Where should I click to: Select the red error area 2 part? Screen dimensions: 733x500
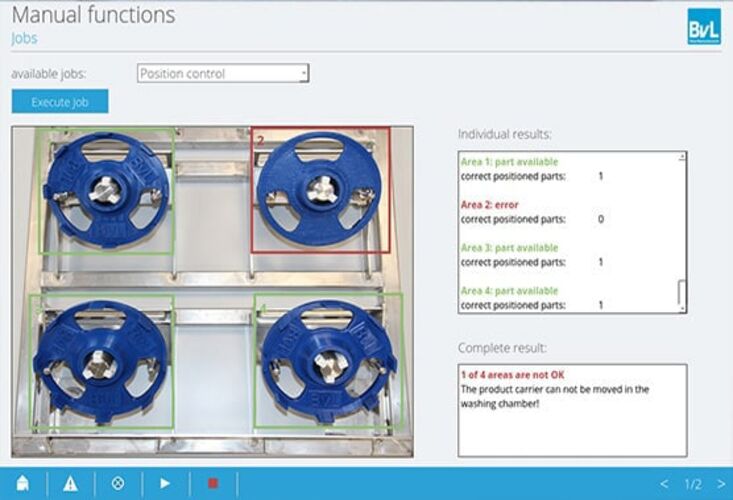(320, 189)
